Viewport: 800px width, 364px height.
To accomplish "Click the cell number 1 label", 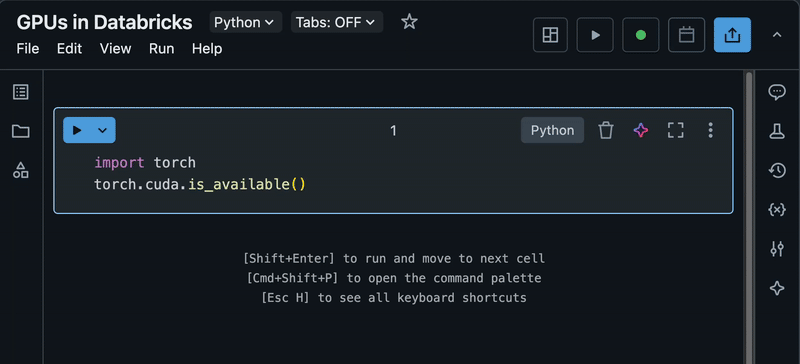I will [x=393, y=131].
